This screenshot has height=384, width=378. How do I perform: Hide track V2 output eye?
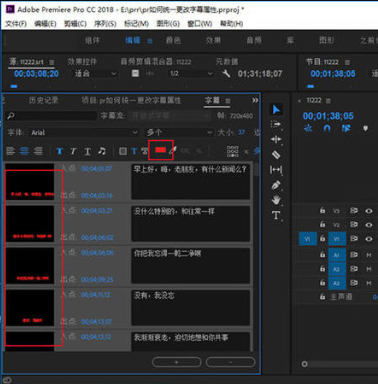[369, 225]
